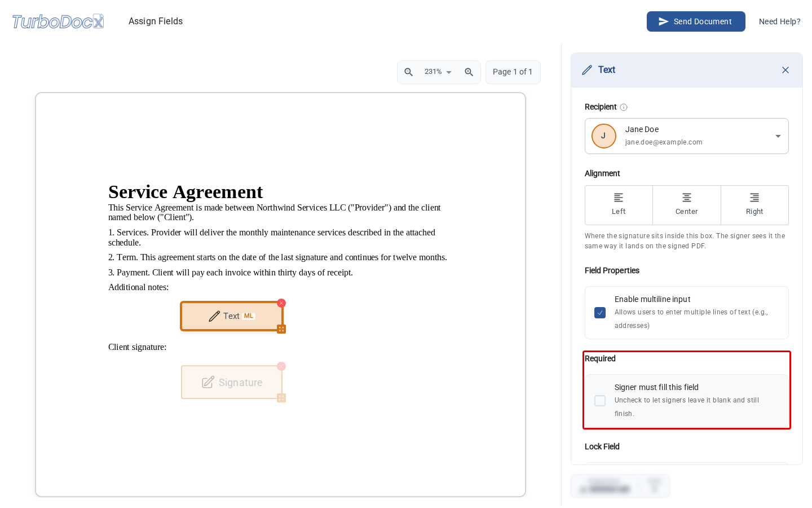Open the Need Help? link

click(x=780, y=21)
